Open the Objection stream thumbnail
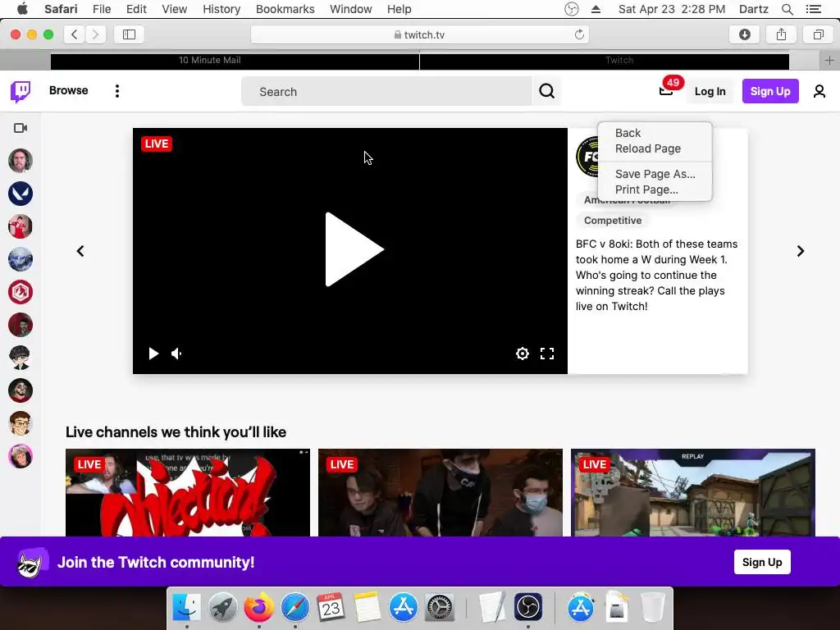Screen dimensions: 840x630 [x=188, y=493]
